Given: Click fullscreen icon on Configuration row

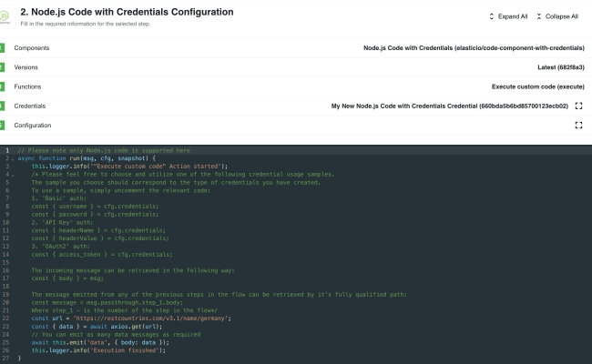Looking at the screenshot, I should pyautogui.click(x=578, y=126).
